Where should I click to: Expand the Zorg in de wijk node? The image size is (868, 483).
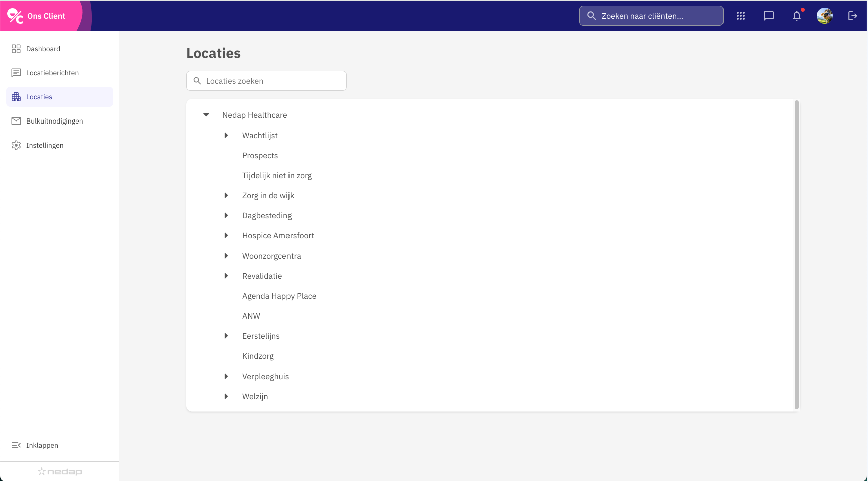226,195
